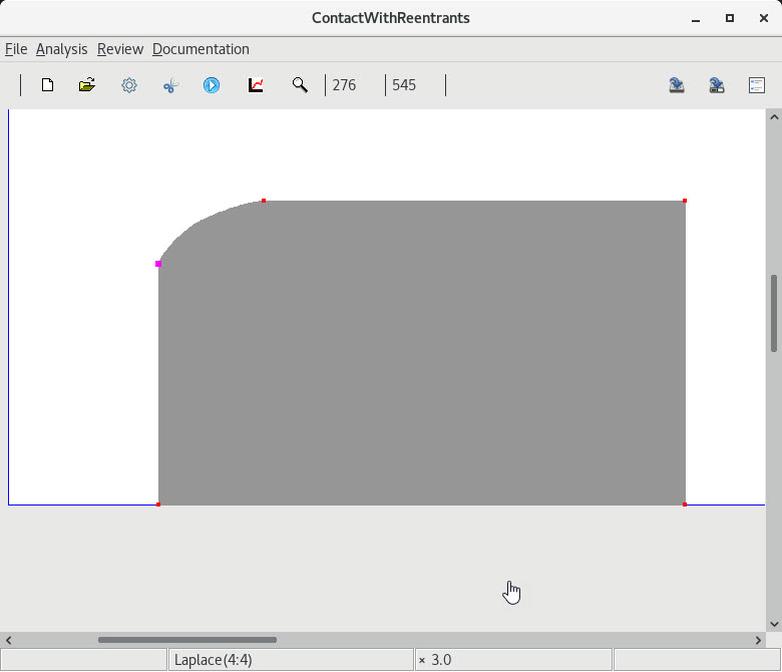Select the scissors cut tool

(x=170, y=86)
